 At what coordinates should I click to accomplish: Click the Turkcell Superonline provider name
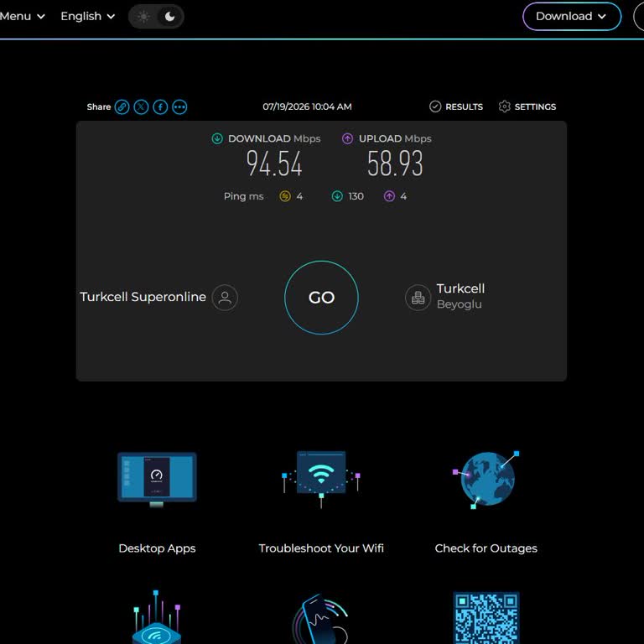(x=143, y=297)
